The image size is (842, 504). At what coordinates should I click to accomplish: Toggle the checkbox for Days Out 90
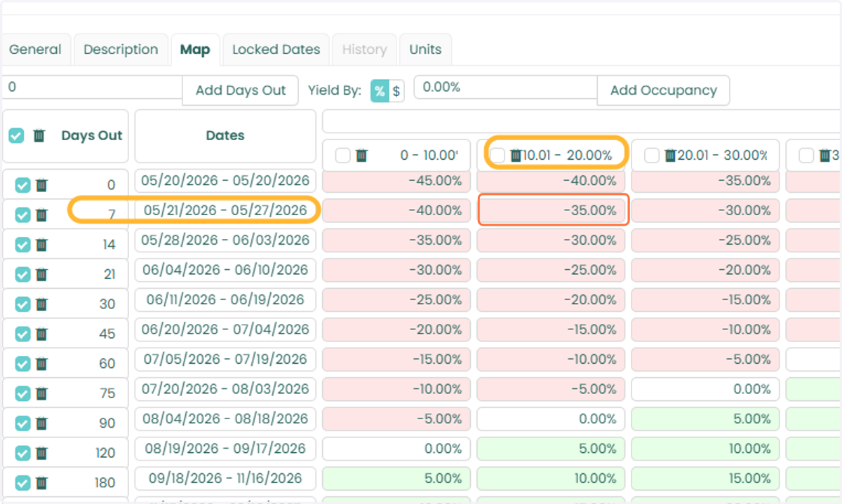(x=22, y=423)
